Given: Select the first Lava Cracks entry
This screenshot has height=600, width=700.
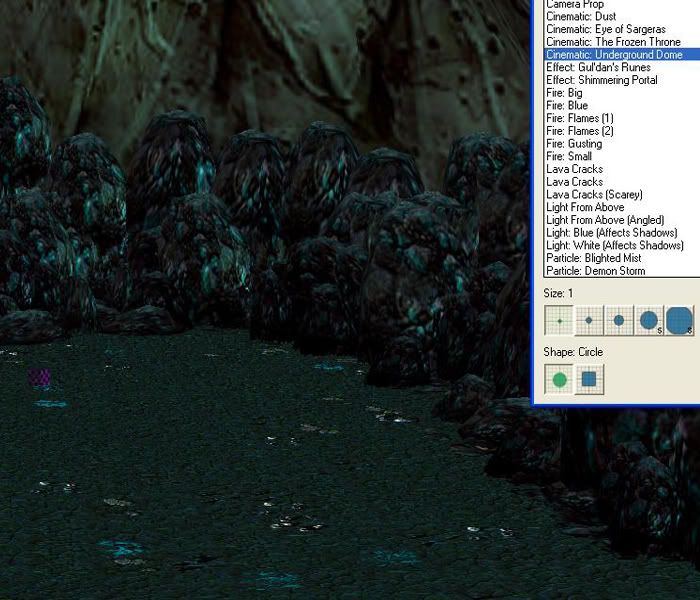Looking at the screenshot, I should click(x=575, y=169).
